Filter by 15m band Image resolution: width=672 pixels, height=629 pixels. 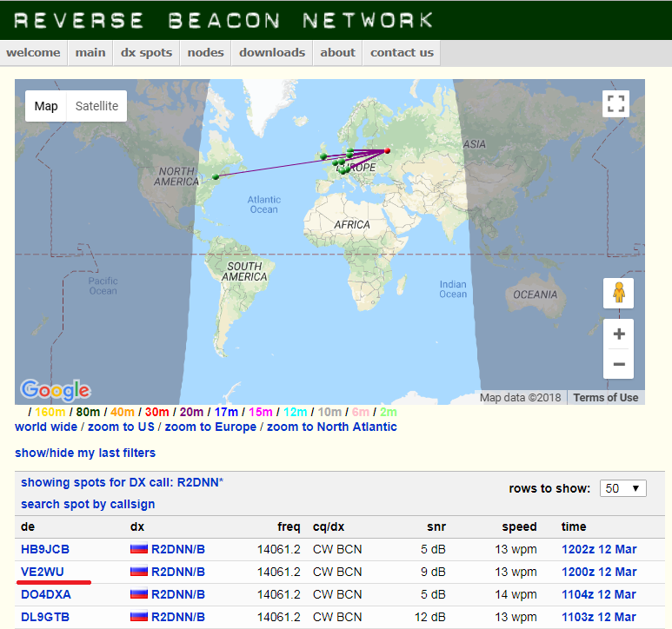click(x=261, y=412)
